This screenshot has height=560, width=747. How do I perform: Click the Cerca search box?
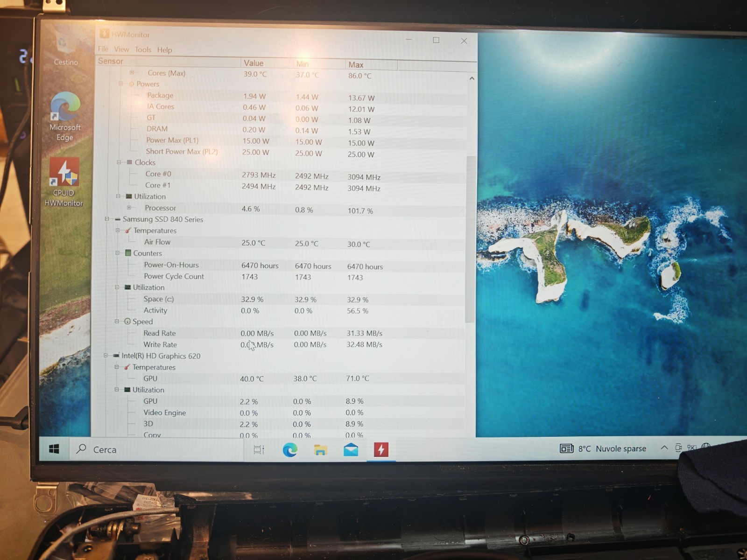(x=156, y=449)
